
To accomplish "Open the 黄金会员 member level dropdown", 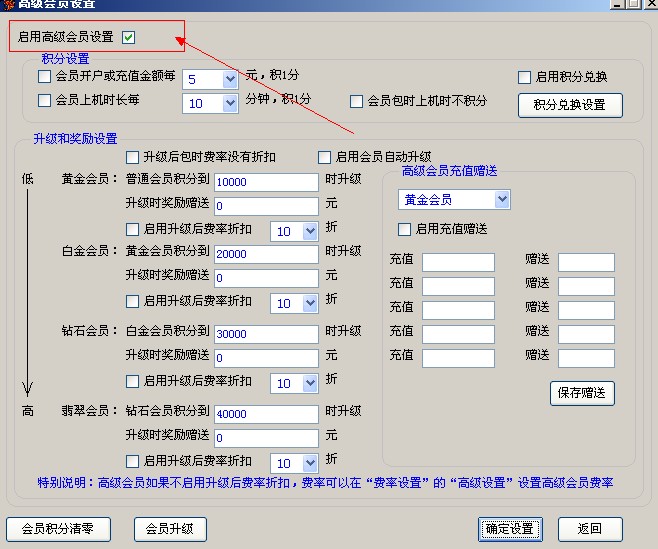I will click(501, 200).
